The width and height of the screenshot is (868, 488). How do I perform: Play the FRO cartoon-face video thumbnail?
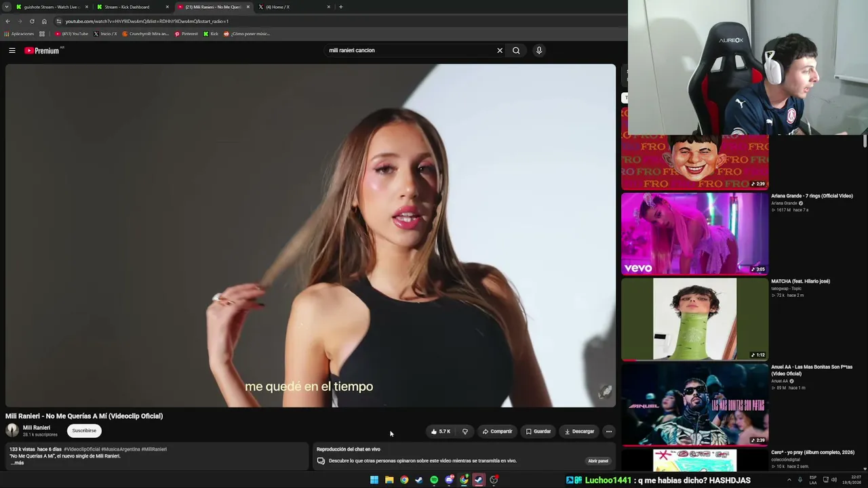(695, 162)
